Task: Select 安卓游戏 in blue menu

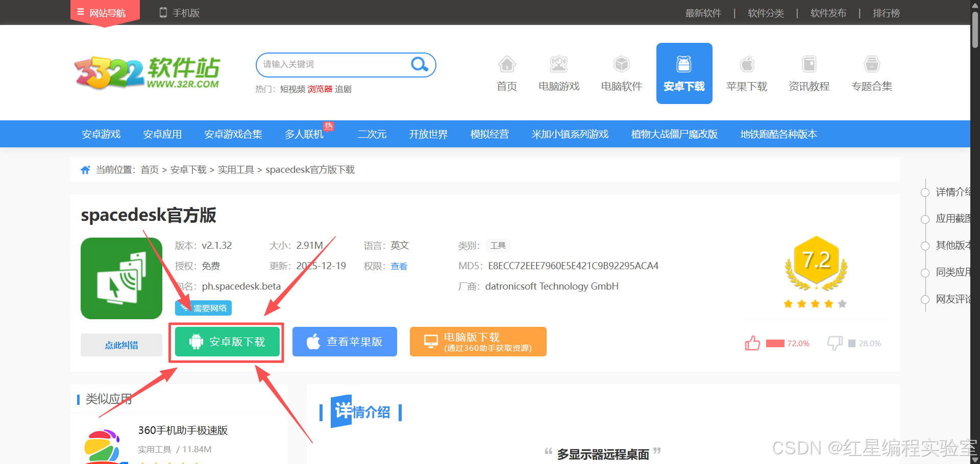Action: [x=101, y=134]
